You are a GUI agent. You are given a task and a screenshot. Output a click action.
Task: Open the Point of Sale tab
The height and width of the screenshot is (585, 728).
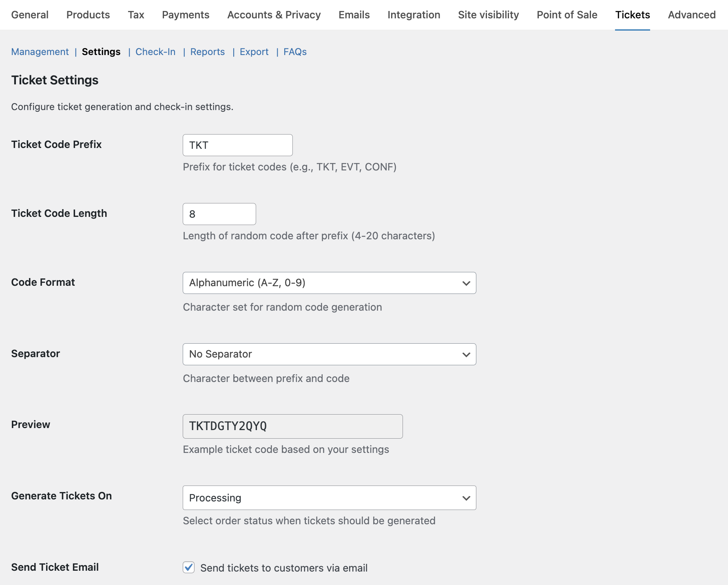coord(567,15)
